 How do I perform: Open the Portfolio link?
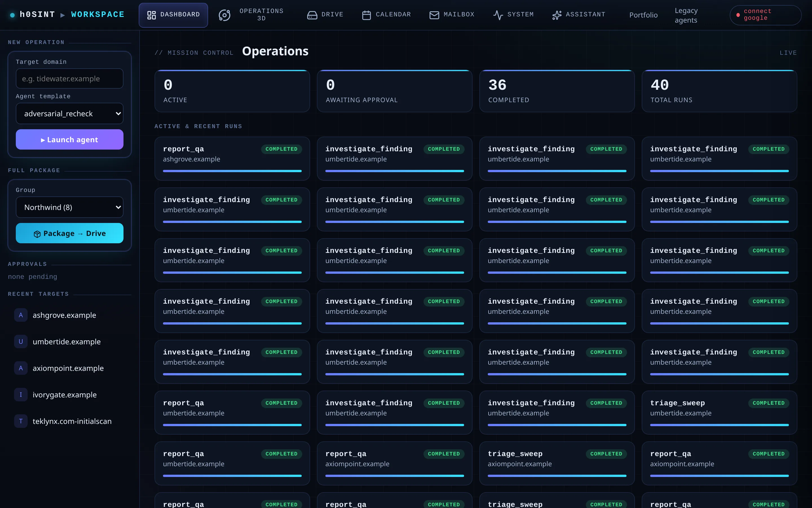coord(643,15)
